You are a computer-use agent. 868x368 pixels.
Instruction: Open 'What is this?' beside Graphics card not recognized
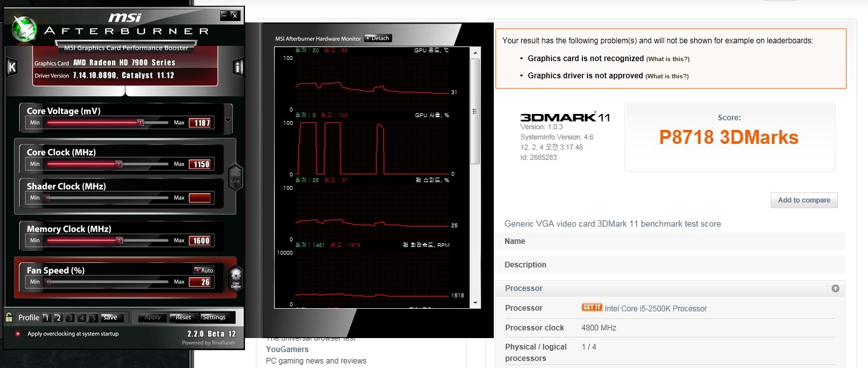pos(668,59)
